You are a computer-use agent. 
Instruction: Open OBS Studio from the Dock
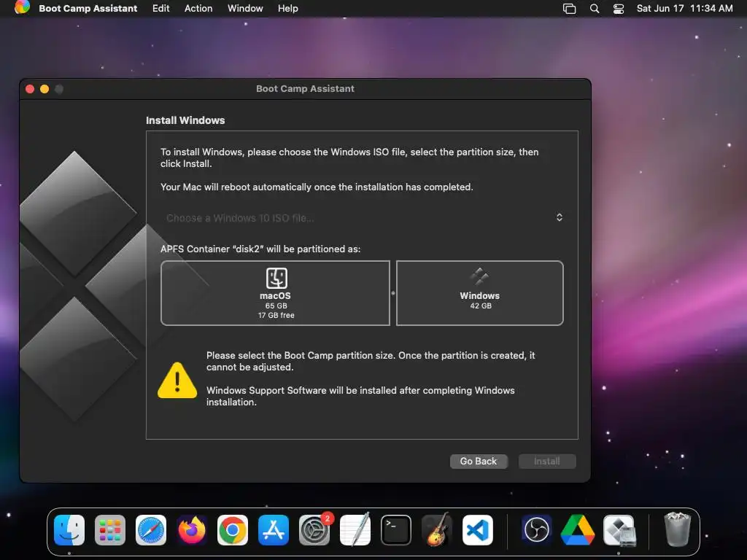537,530
